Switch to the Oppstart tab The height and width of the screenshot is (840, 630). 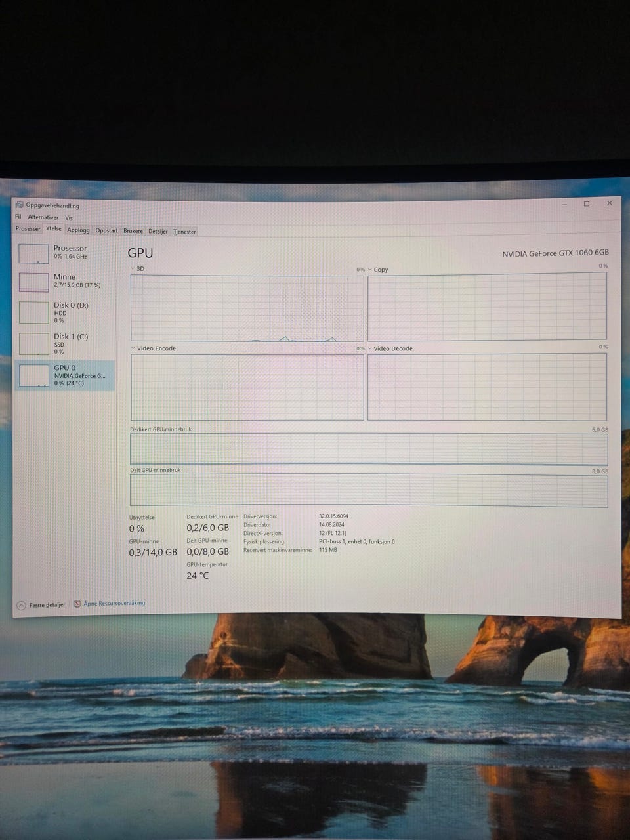coord(107,230)
